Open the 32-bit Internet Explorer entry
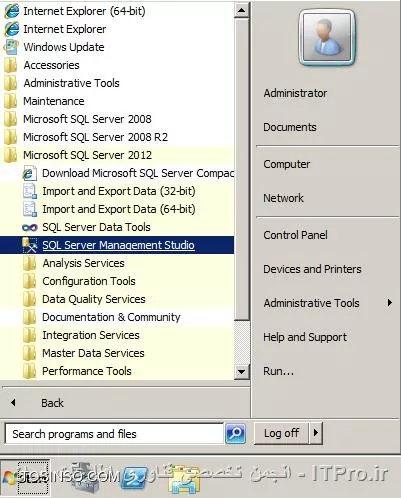 click(117, 29)
